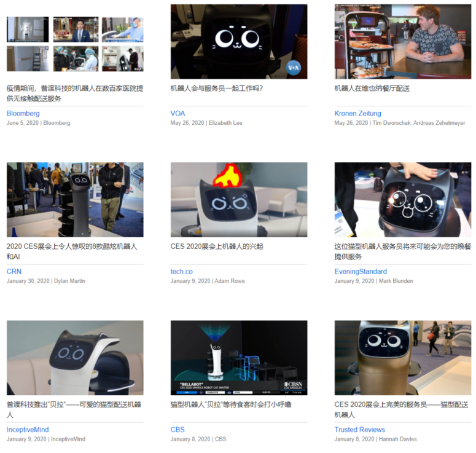Open the CRN source link
This screenshot has width=476, height=453.
tap(14, 271)
